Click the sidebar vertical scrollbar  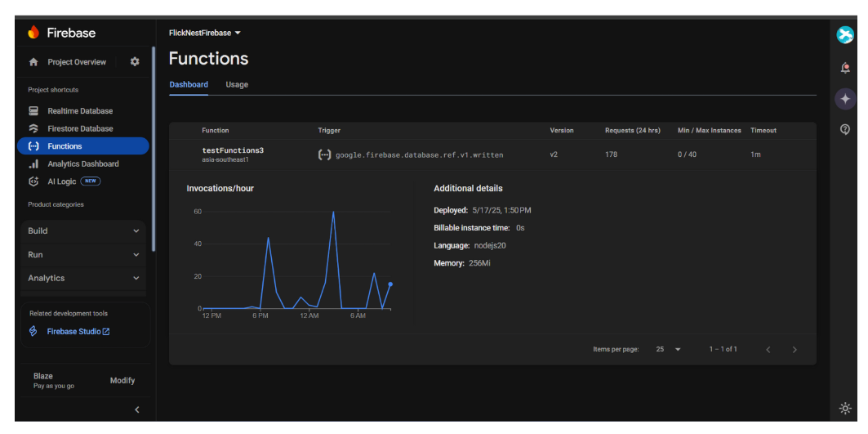tap(154, 149)
